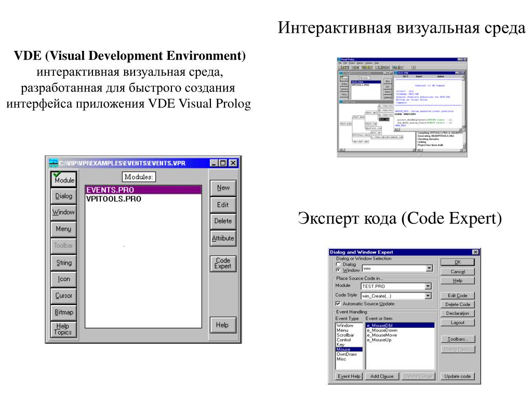Click the Layout button
Screen dimensions: 532x399
(x=457, y=323)
